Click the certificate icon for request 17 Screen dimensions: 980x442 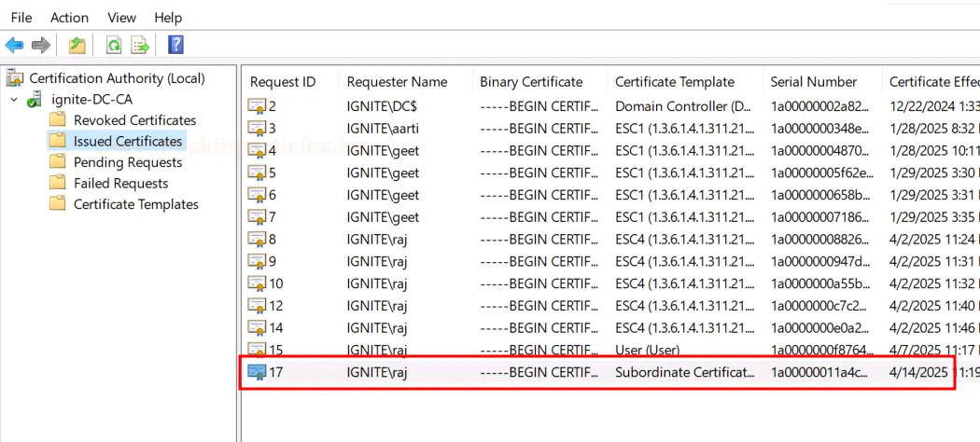point(257,372)
